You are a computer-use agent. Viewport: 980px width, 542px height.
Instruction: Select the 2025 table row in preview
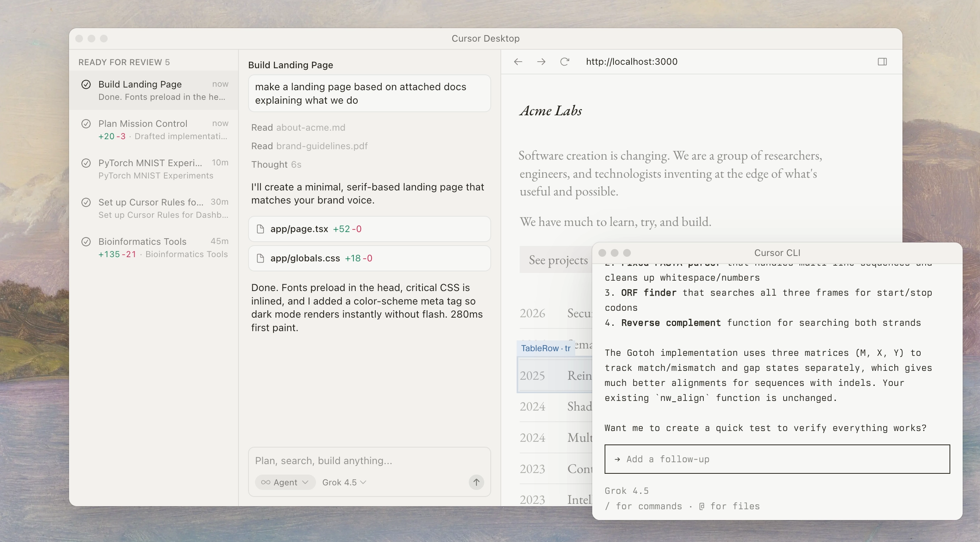[x=555, y=375]
